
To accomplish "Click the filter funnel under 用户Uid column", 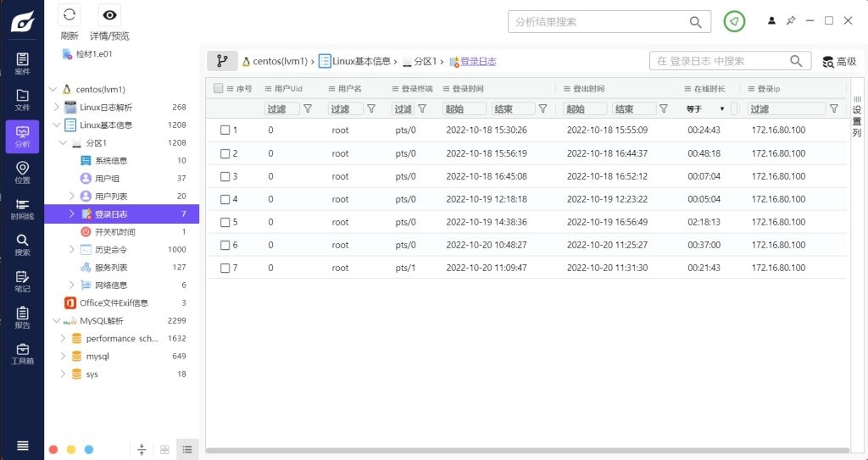I will tap(308, 108).
